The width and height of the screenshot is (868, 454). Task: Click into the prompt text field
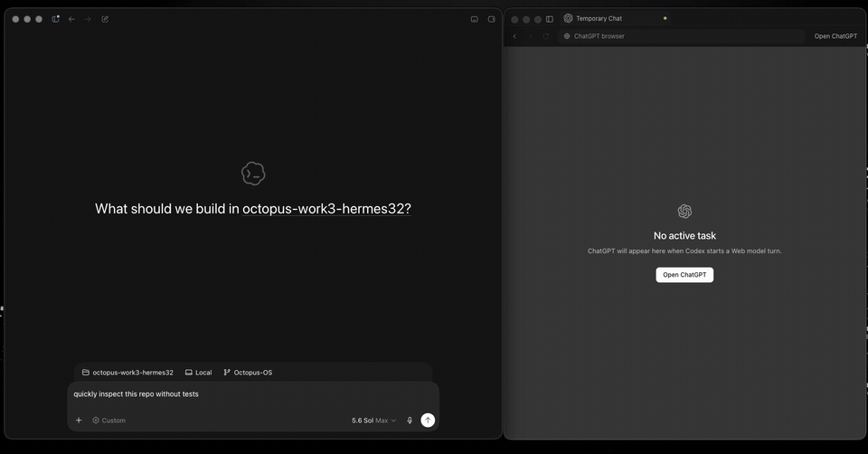[x=253, y=394]
